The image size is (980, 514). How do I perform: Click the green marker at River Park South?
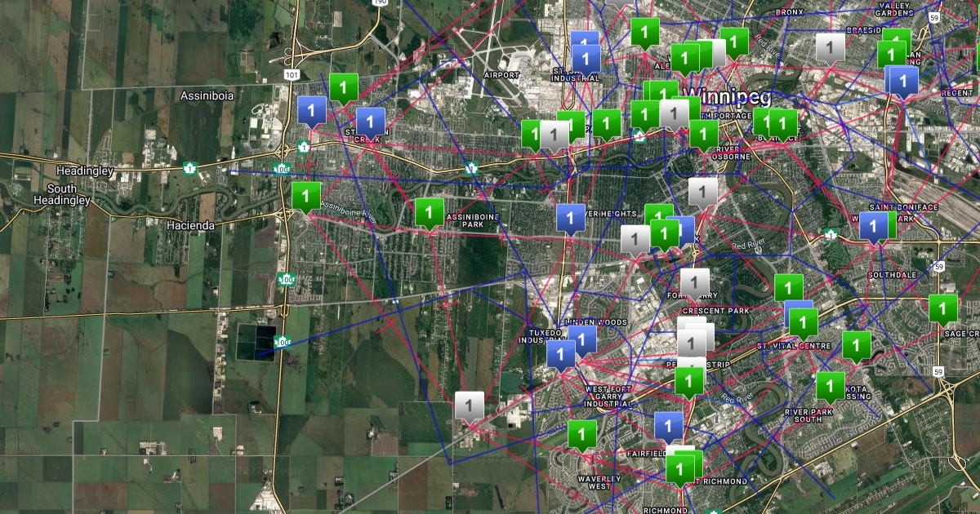click(830, 386)
